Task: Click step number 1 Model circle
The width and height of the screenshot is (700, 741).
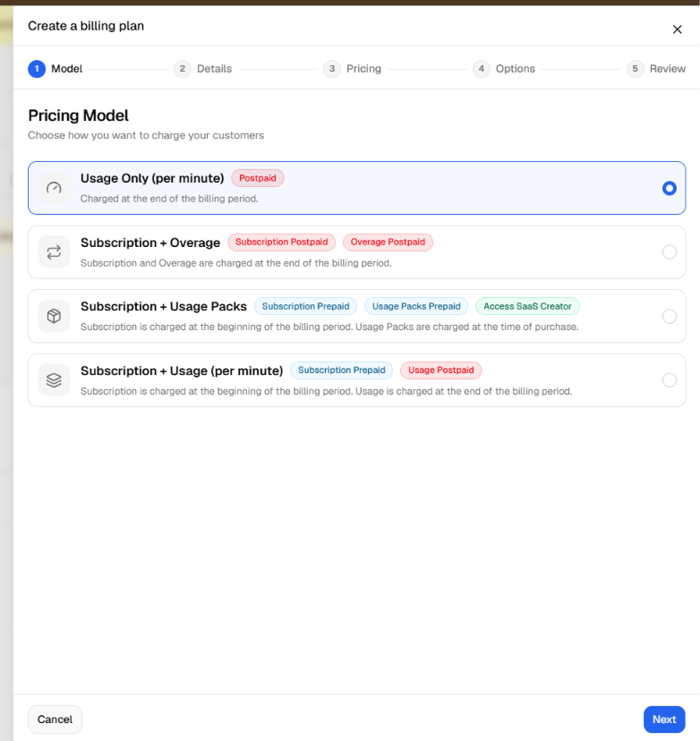Action: pyautogui.click(x=37, y=69)
